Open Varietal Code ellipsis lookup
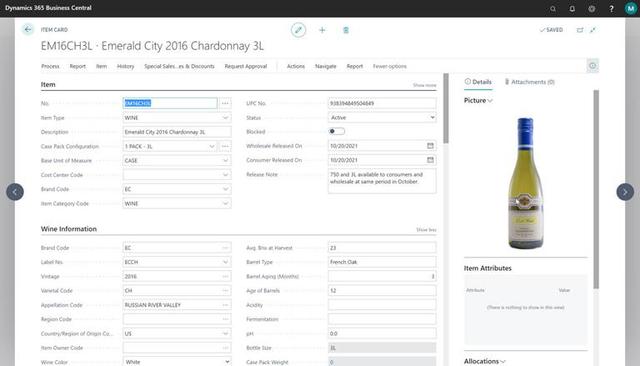The image size is (640, 366). tap(225, 291)
